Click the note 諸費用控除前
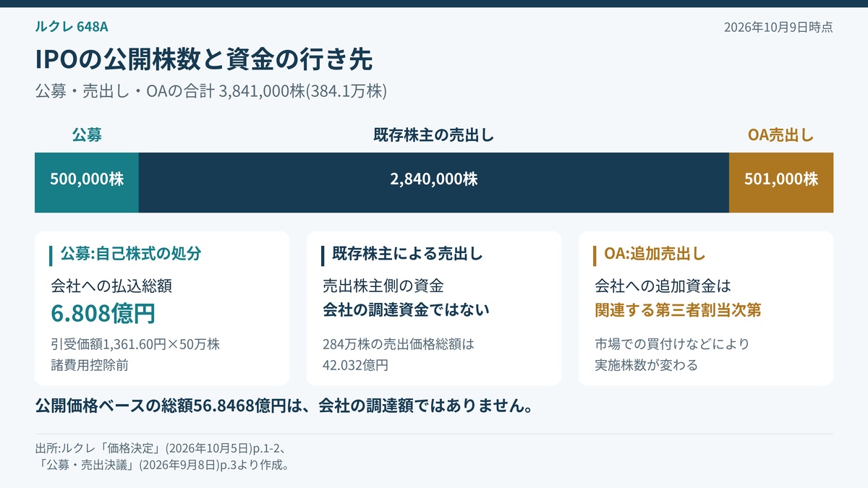This screenshot has width=868, height=488. (x=90, y=365)
